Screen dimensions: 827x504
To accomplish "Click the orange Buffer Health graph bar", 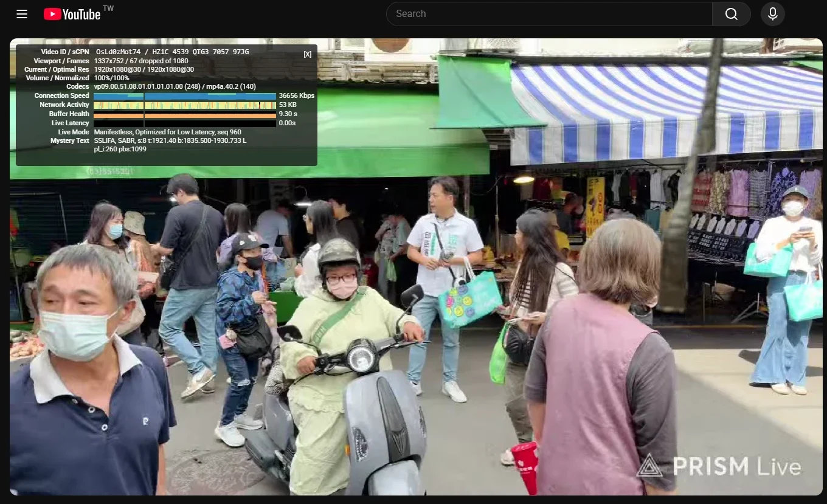I will tap(185, 114).
